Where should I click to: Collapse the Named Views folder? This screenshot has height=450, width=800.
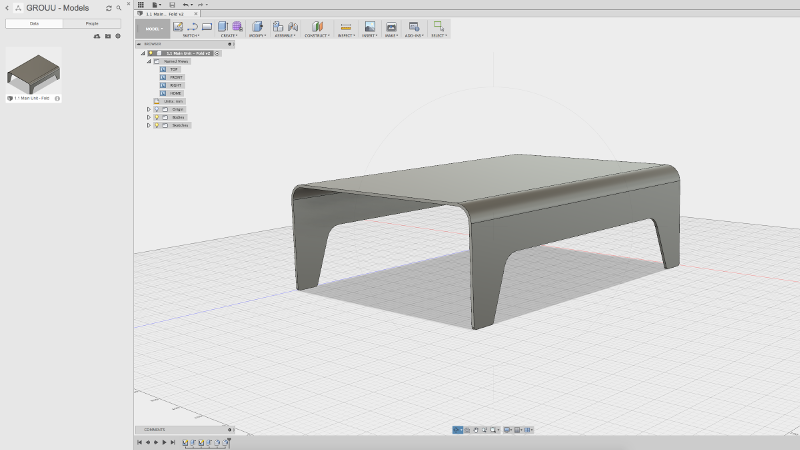[x=149, y=61]
